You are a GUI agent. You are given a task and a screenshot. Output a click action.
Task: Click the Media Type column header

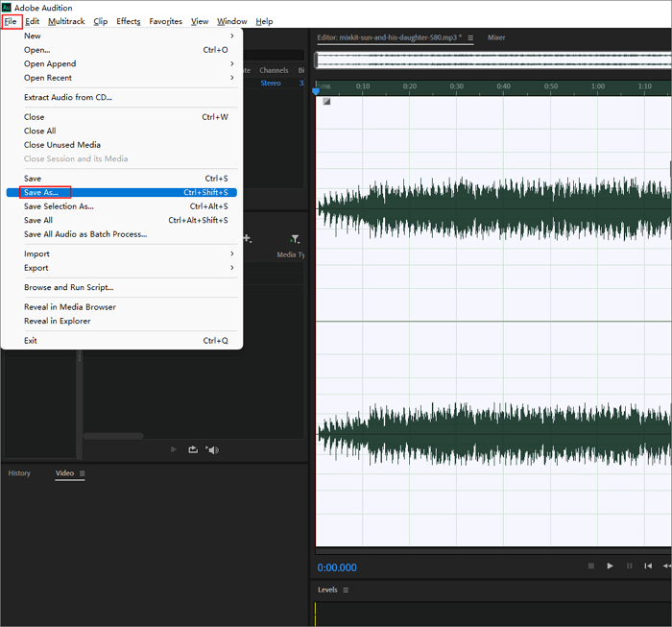pyautogui.click(x=291, y=254)
